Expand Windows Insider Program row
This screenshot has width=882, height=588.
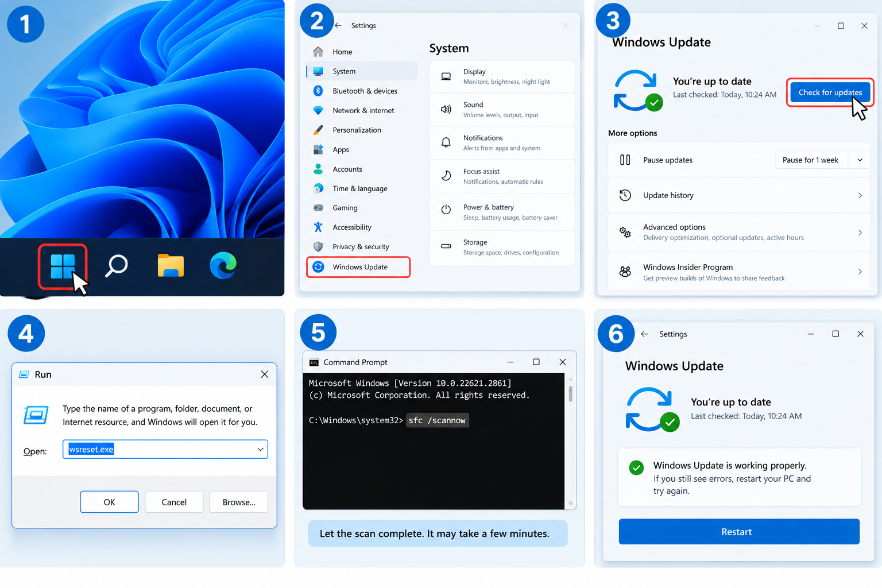pos(739,272)
